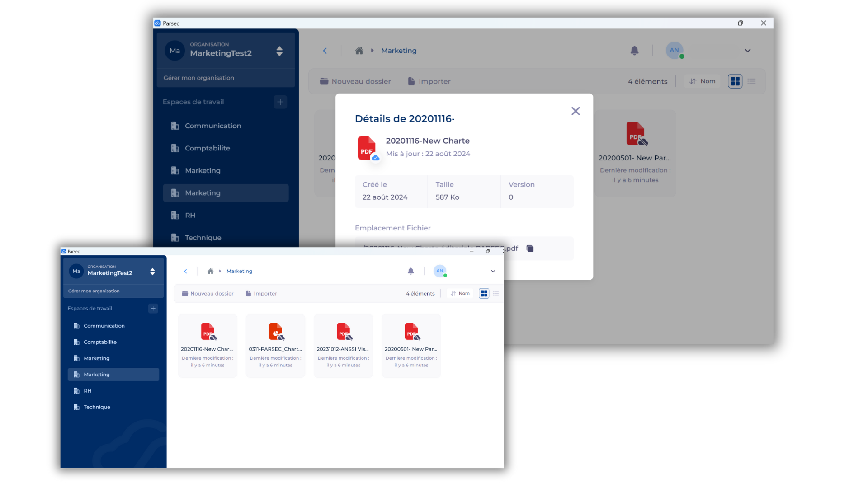The height and width of the screenshot is (488, 868).
Task: Click Importer button in front window
Action: click(x=261, y=294)
